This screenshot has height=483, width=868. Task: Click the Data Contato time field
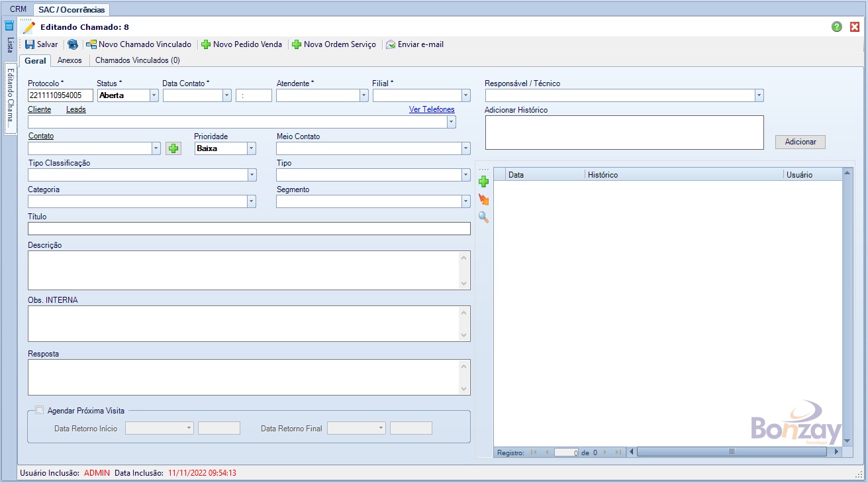[x=254, y=95]
